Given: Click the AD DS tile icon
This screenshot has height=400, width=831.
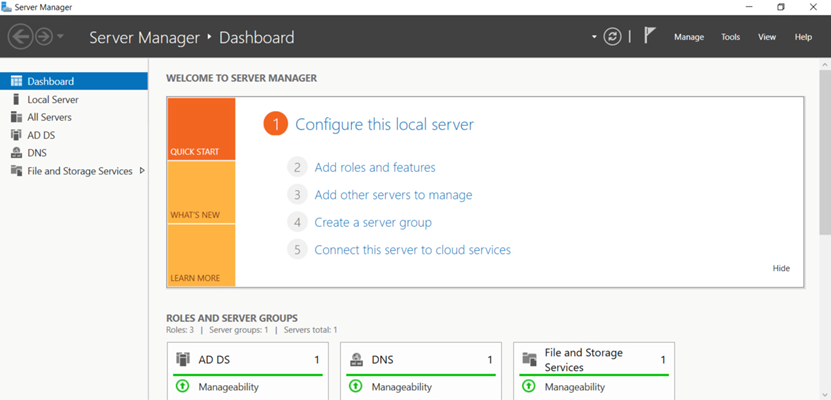Looking at the screenshot, I should coord(183,359).
